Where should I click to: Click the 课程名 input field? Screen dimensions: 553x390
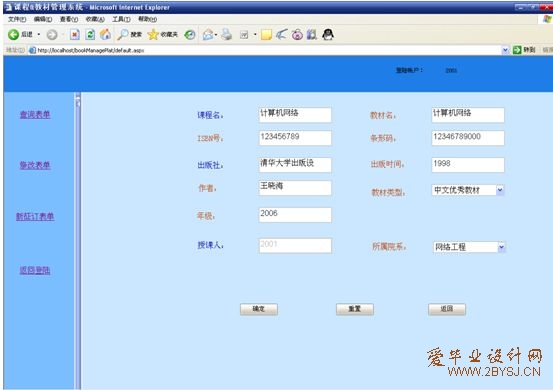(295, 115)
